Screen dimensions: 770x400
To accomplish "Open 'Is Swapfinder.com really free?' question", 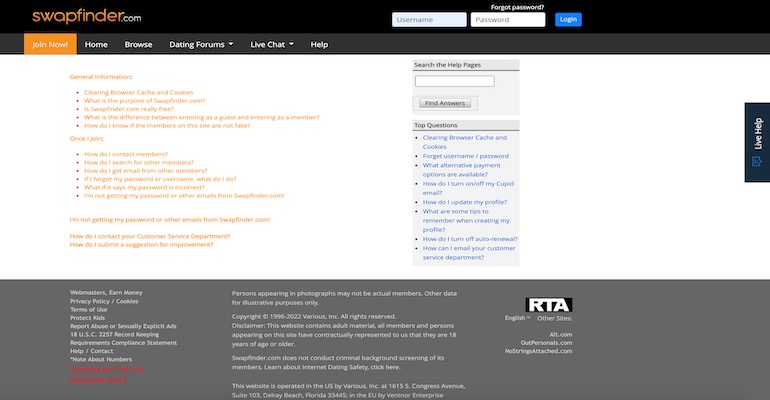I will (128, 109).
